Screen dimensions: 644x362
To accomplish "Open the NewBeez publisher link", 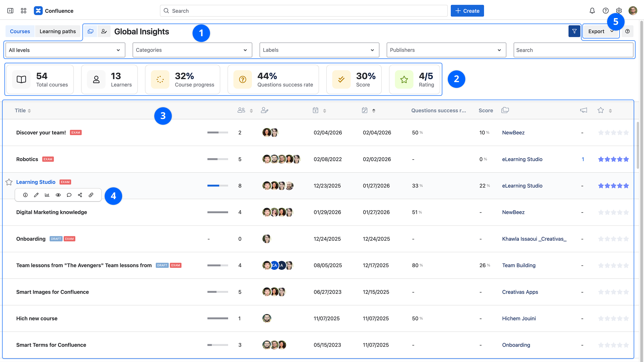I will (x=513, y=133).
